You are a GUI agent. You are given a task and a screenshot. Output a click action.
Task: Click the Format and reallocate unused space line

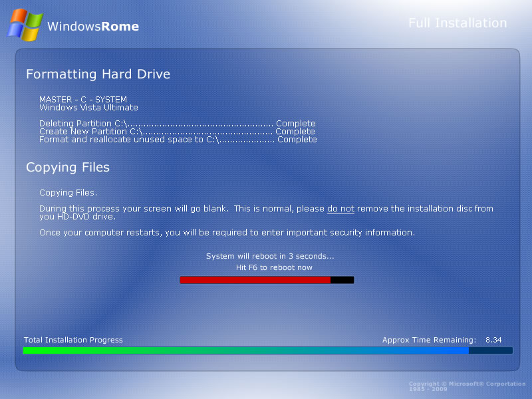(178, 140)
